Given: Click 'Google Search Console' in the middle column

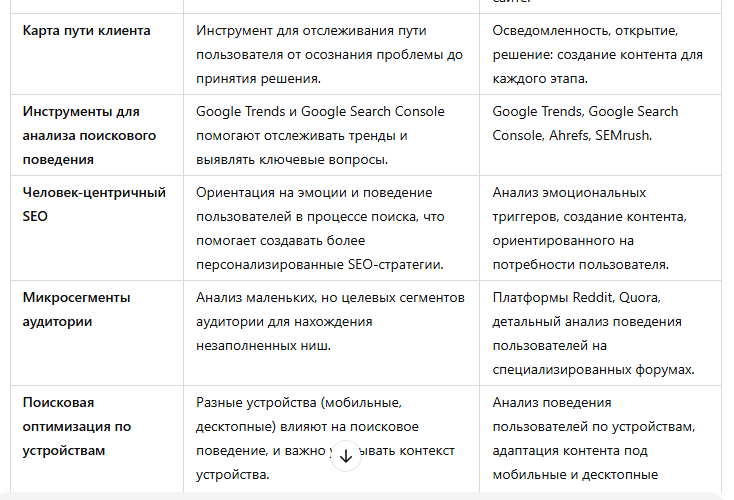Looking at the screenshot, I should (x=372, y=111).
